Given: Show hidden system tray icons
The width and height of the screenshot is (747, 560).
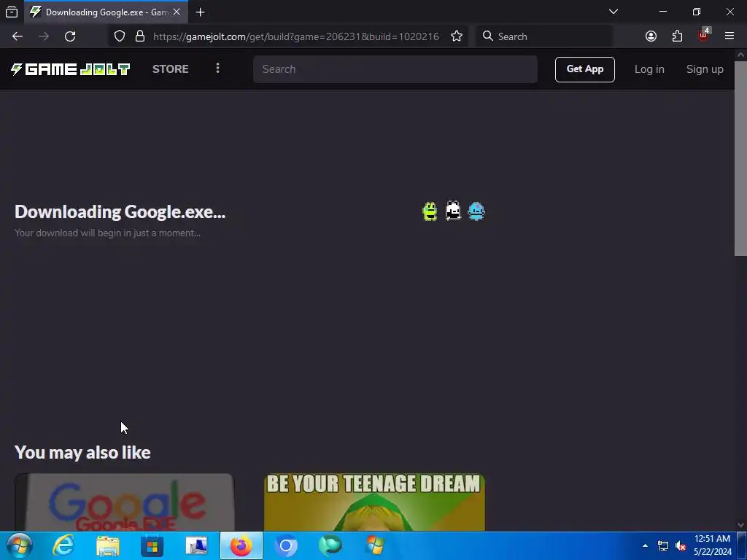Looking at the screenshot, I should click(x=645, y=545).
